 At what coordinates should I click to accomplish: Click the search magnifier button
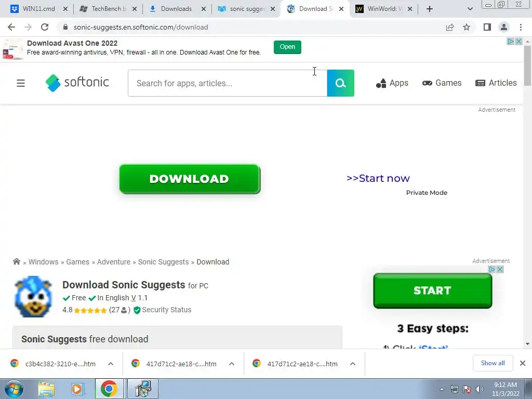(341, 83)
